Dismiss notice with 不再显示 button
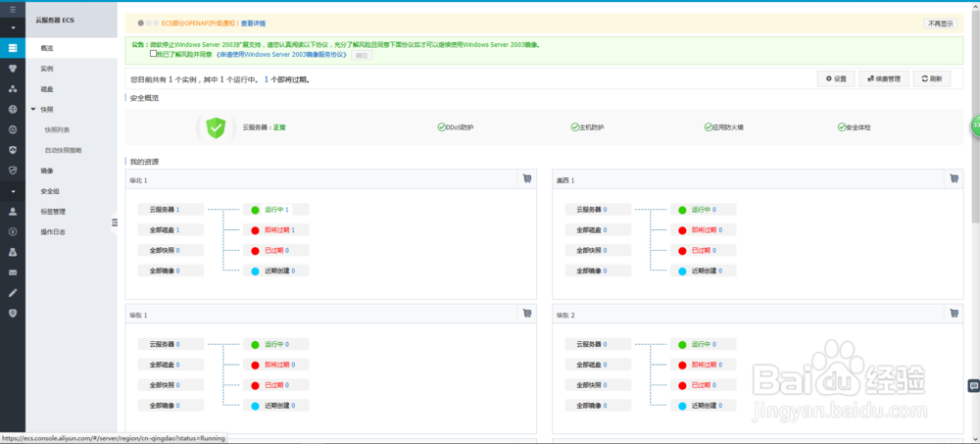This screenshot has height=444, width=980. 940,24
